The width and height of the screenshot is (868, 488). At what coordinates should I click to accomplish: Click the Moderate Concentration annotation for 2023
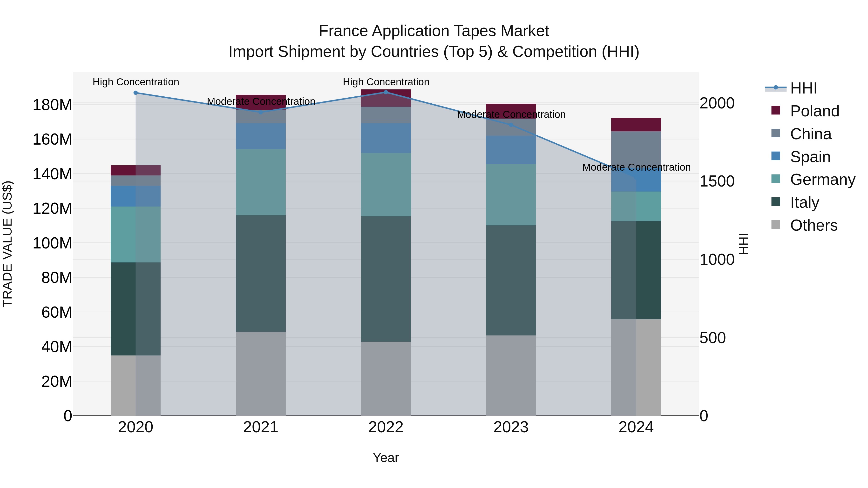(511, 114)
